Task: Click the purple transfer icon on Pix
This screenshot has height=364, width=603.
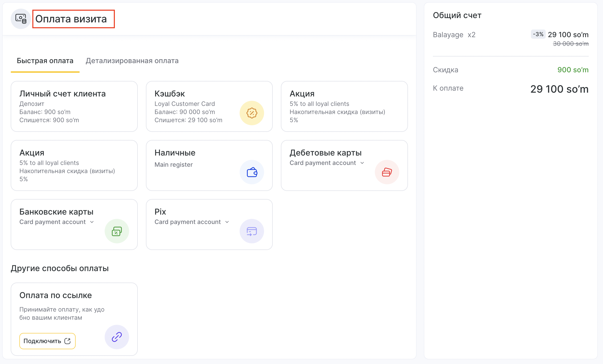Action: (x=252, y=231)
